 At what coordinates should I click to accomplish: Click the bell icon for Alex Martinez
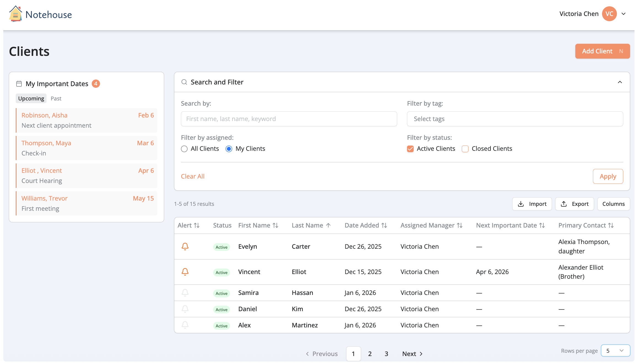pos(185,325)
